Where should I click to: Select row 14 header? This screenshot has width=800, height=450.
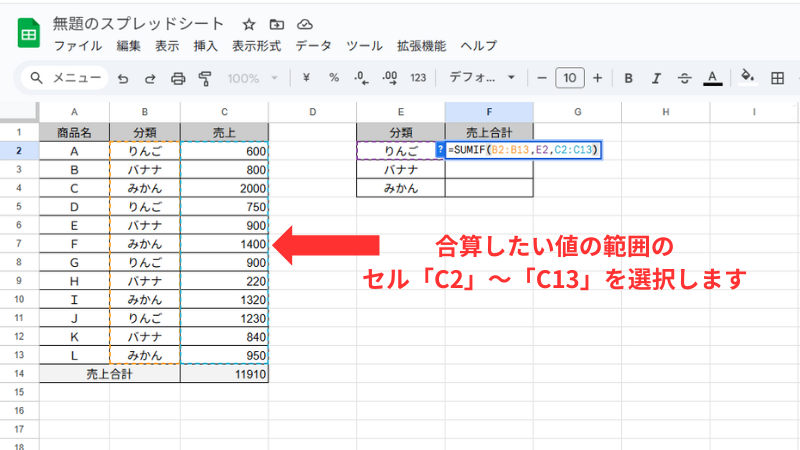(x=19, y=374)
